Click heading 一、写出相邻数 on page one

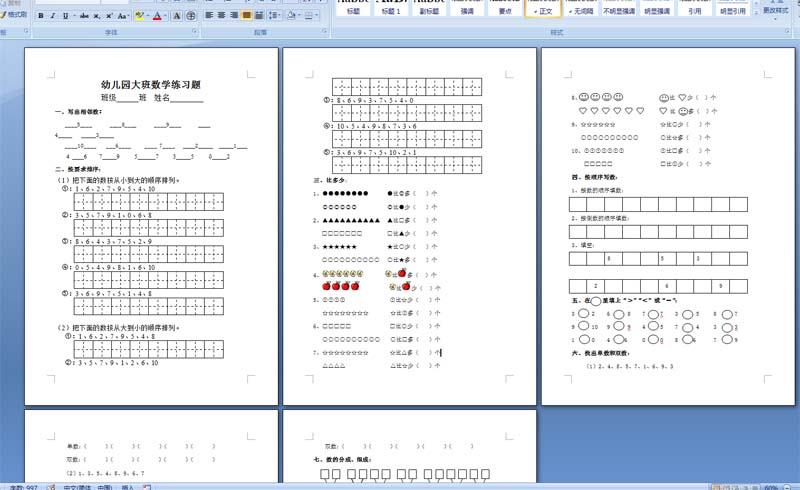point(78,111)
